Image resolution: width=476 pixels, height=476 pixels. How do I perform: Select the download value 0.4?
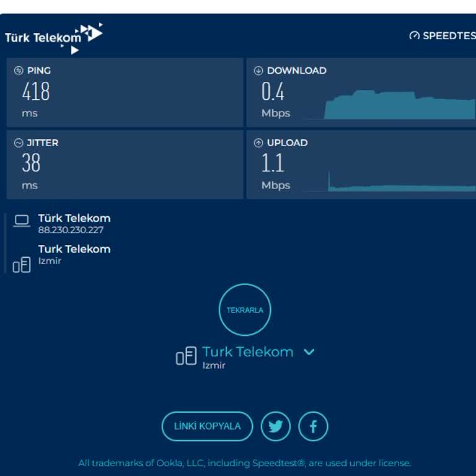pos(273,91)
